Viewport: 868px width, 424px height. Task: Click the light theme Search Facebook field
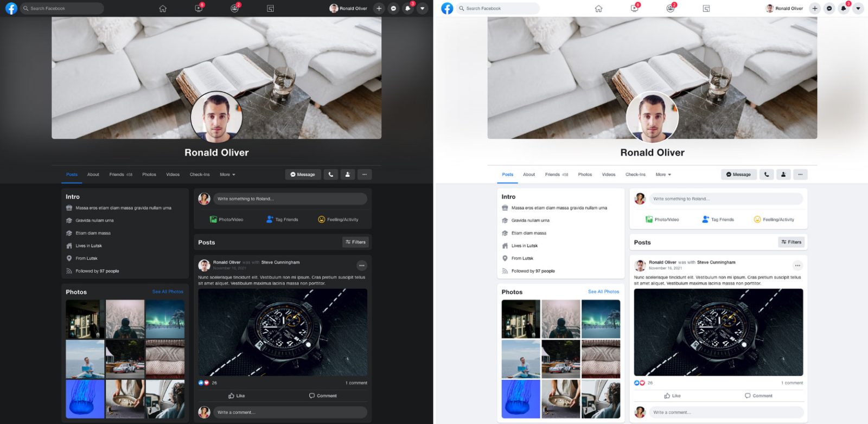(x=498, y=8)
